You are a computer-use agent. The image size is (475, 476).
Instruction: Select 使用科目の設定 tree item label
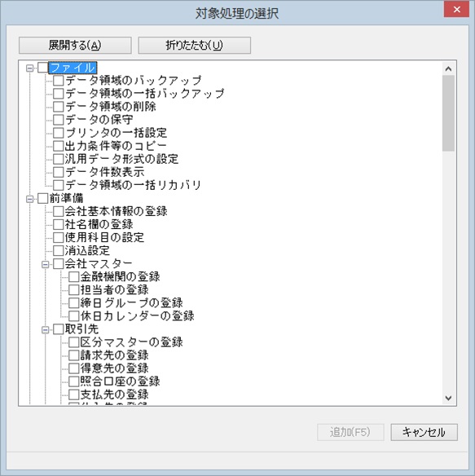[104, 238]
